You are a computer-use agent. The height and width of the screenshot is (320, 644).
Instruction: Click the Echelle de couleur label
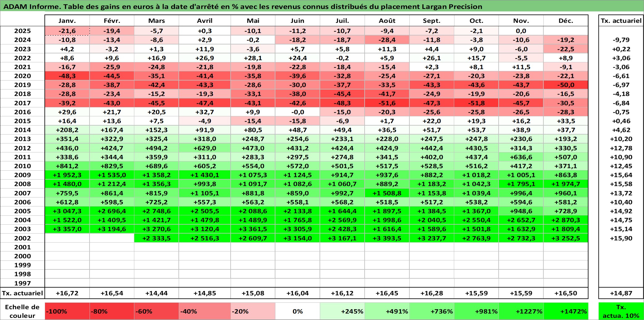pos(23,311)
